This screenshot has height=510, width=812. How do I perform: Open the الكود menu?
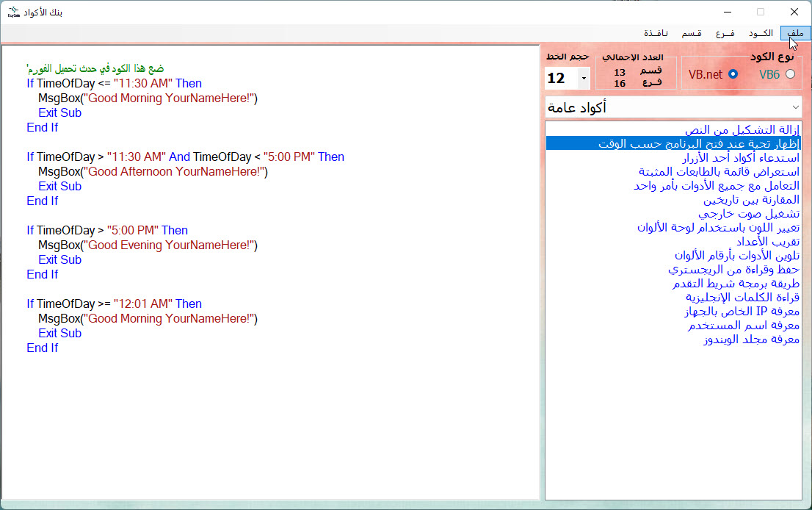point(761,34)
